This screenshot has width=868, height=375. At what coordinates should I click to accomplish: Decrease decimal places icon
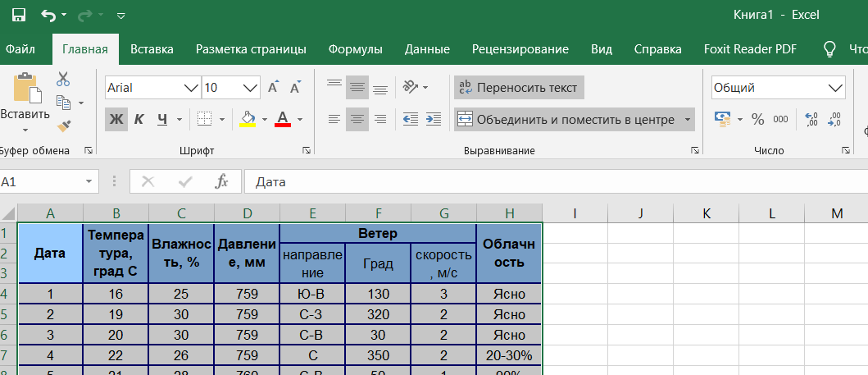click(834, 119)
